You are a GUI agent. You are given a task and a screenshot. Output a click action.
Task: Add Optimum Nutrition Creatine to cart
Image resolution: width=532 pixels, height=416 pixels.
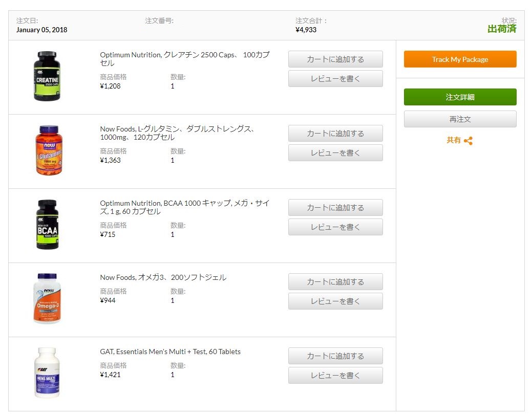click(x=335, y=59)
